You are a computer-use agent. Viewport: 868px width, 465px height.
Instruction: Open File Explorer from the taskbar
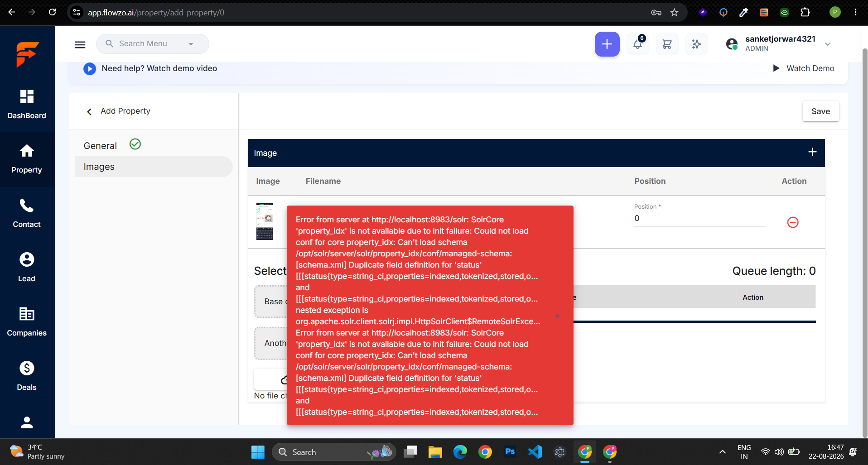[435, 452]
